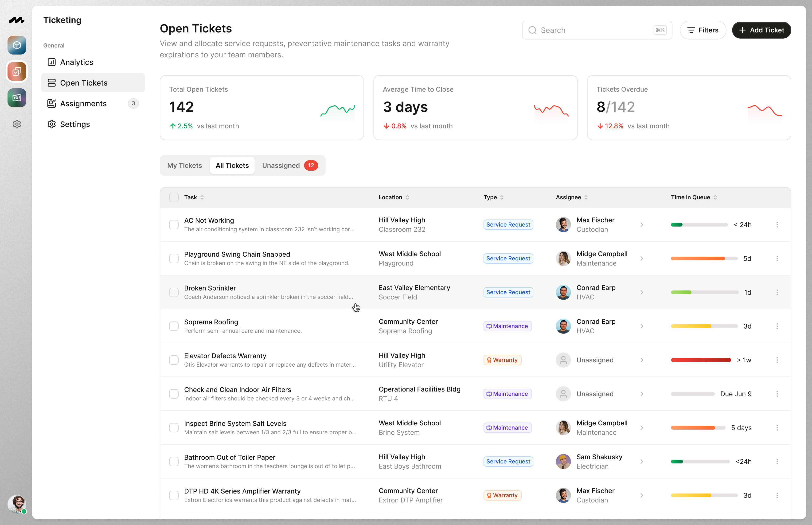This screenshot has width=812, height=525.
Task: Expand the assignee chevron for Max Fischer, AC Not Working
Action: click(x=642, y=225)
